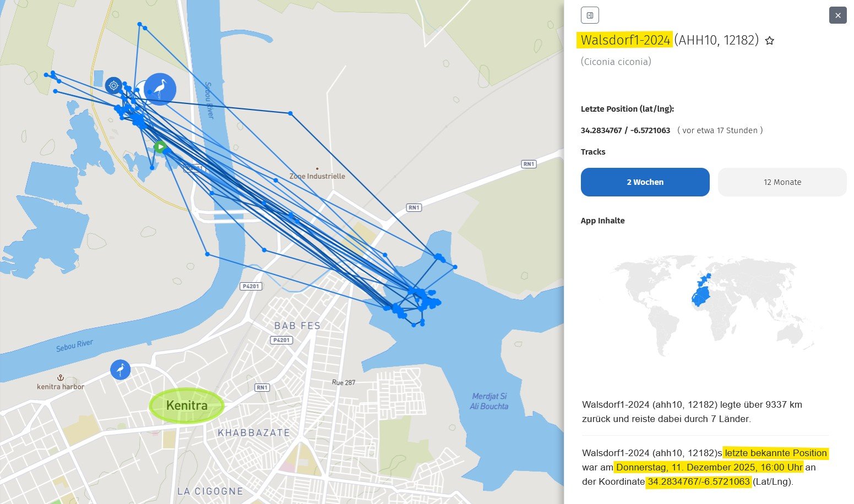Click the Kenitra city label
Image resolution: width=854 pixels, height=504 pixels.
click(187, 406)
